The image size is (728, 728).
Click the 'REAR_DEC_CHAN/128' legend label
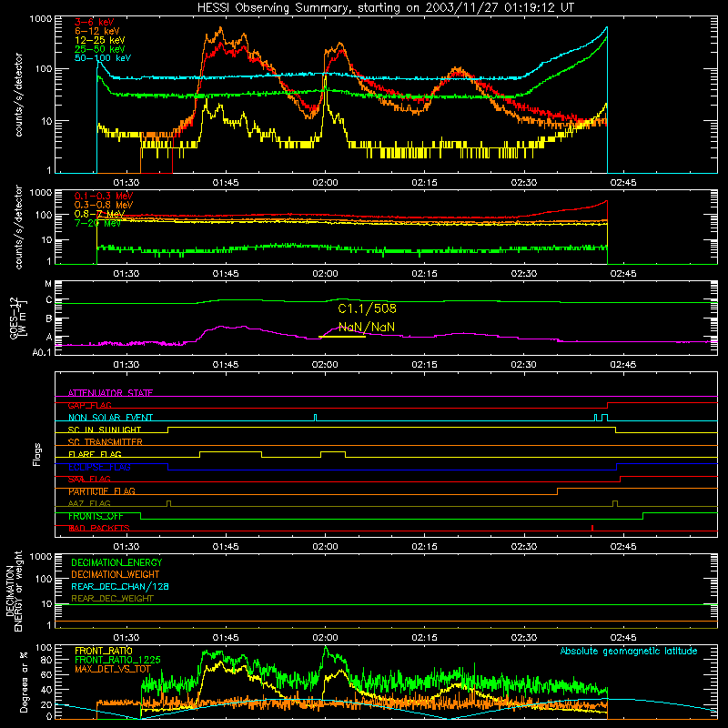pos(120,586)
